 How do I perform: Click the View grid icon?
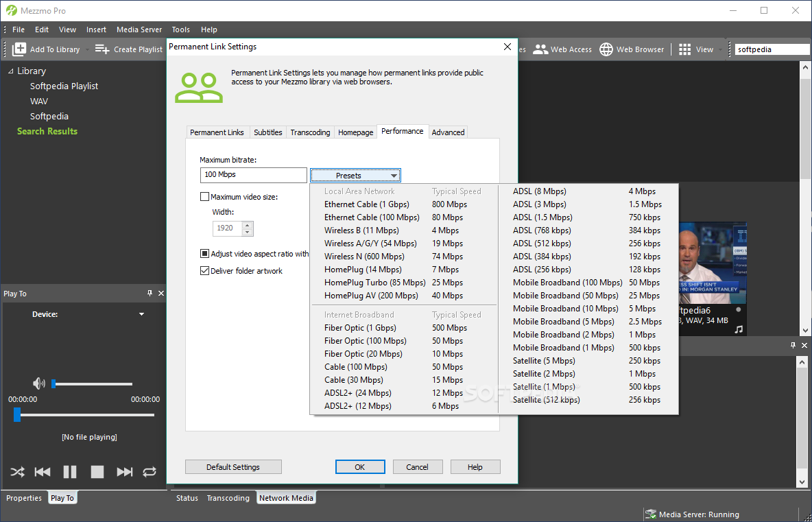pyautogui.click(x=684, y=49)
